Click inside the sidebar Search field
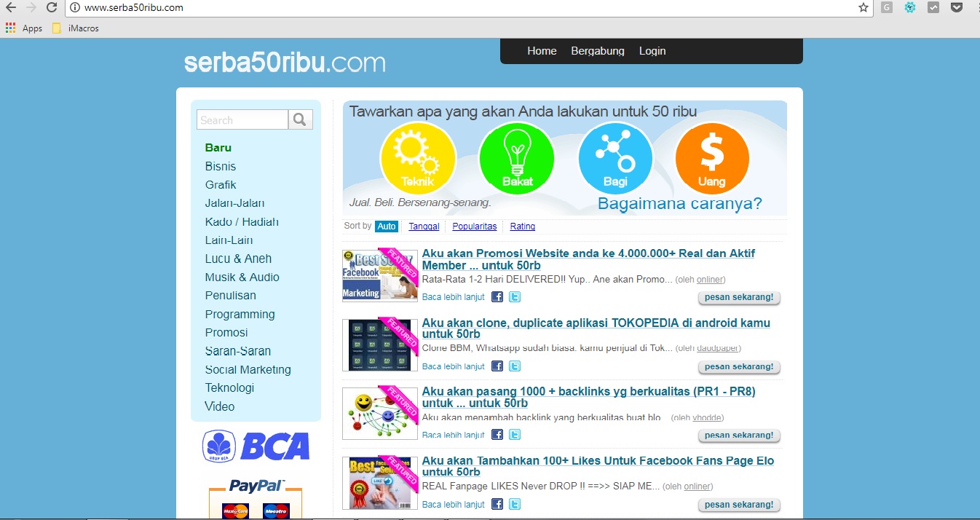Screen dimensions: 980x520 242,119
